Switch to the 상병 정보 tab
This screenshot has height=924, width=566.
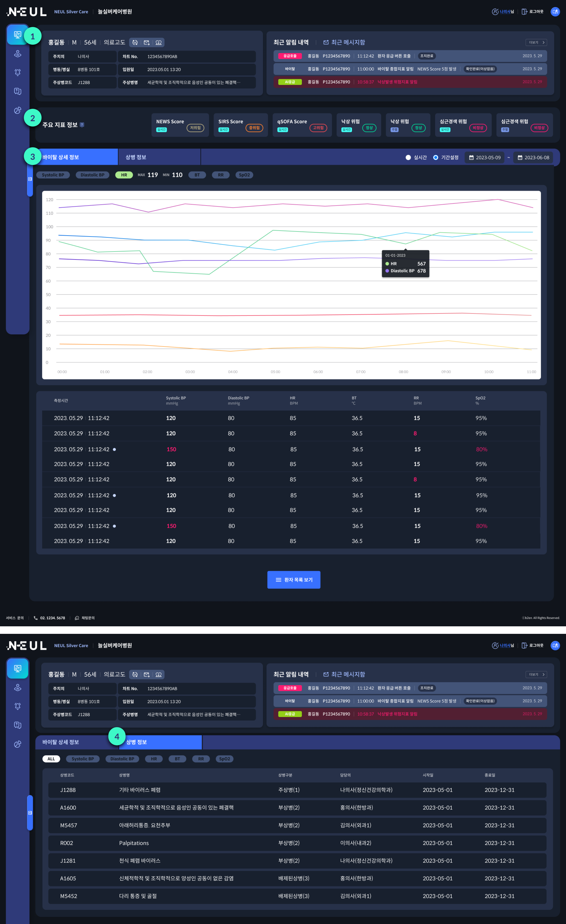click(x=136, y=157)
